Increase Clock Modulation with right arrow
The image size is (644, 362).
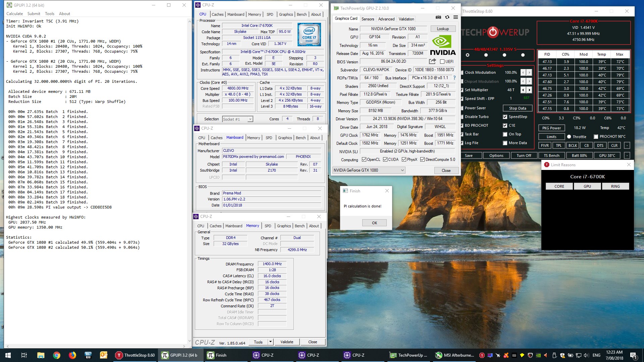click(x=529, y=72)
